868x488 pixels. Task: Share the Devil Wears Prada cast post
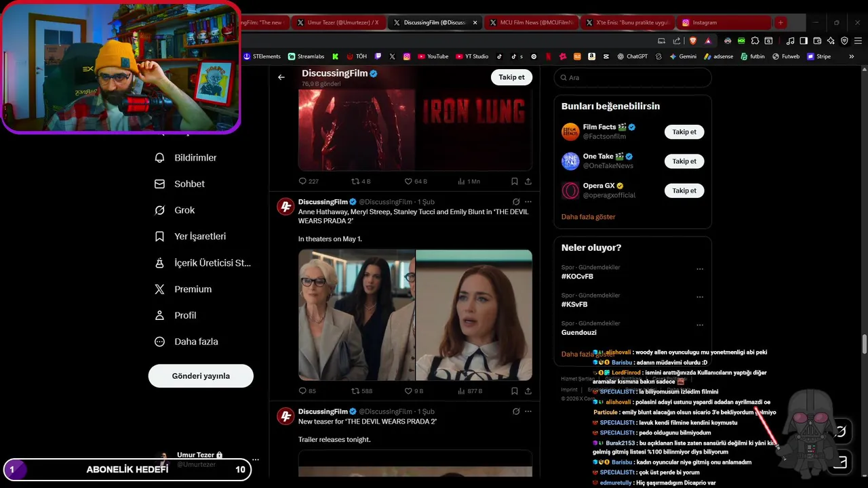[x=528, y=391]
